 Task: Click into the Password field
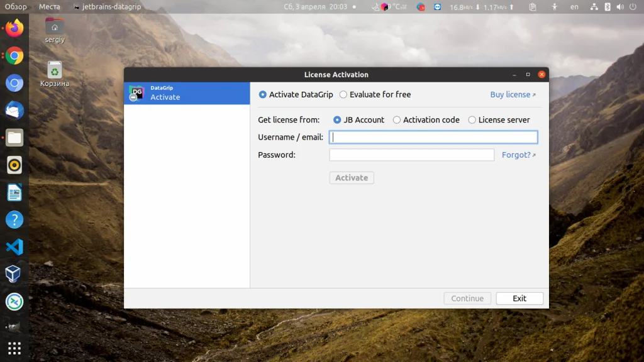point(411,155)
